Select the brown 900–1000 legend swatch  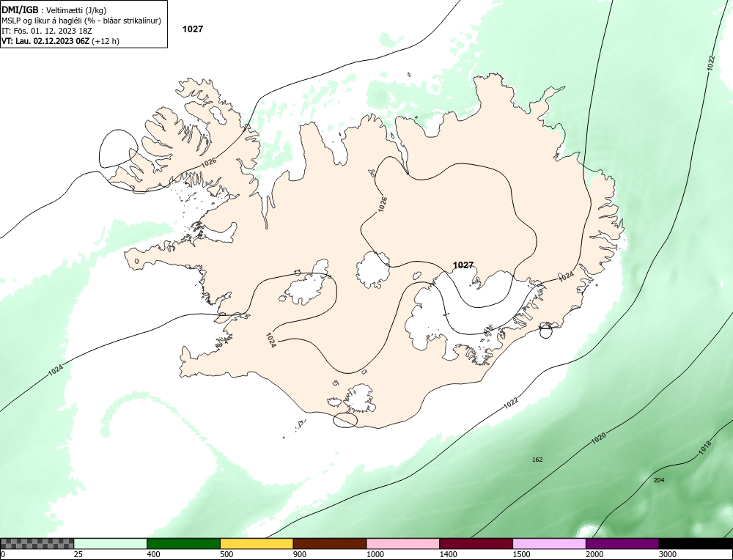coord(330,543)
